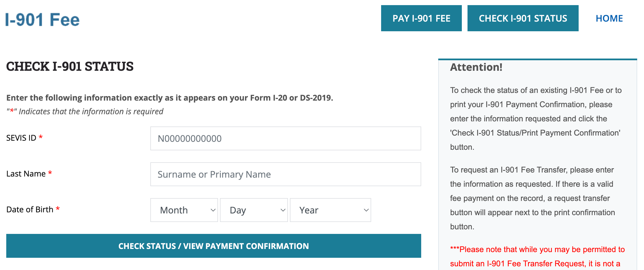The height and width of the screenshot is (270, 644).
Task: Click the Attention! heading
Action: tap(476, 67)
